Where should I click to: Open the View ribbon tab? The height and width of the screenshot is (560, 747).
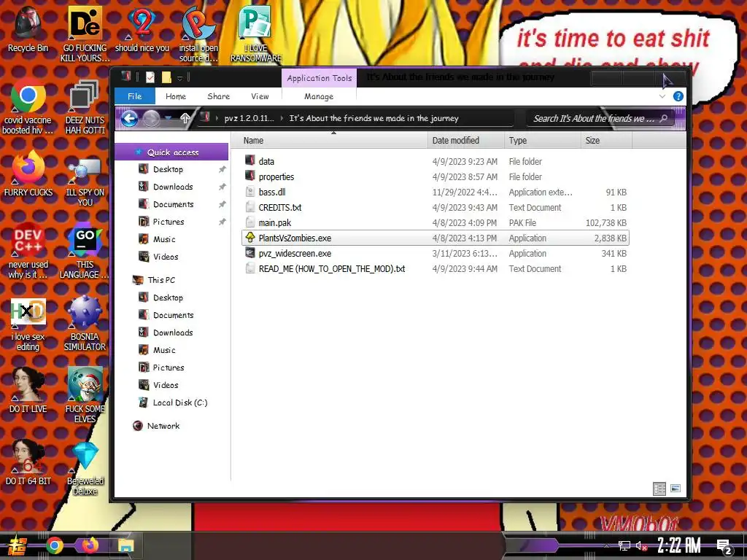coord(260,96)
